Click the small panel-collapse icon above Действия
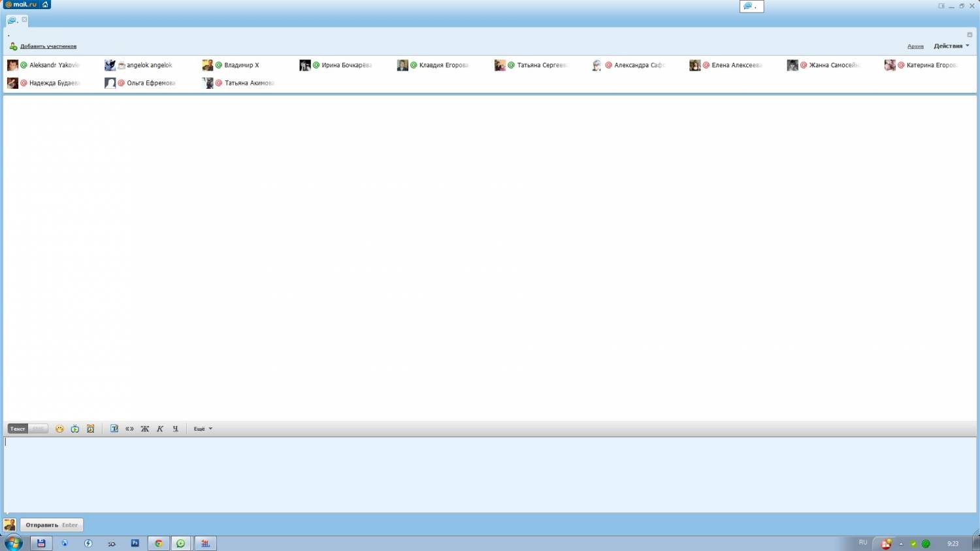 point(970,35)
